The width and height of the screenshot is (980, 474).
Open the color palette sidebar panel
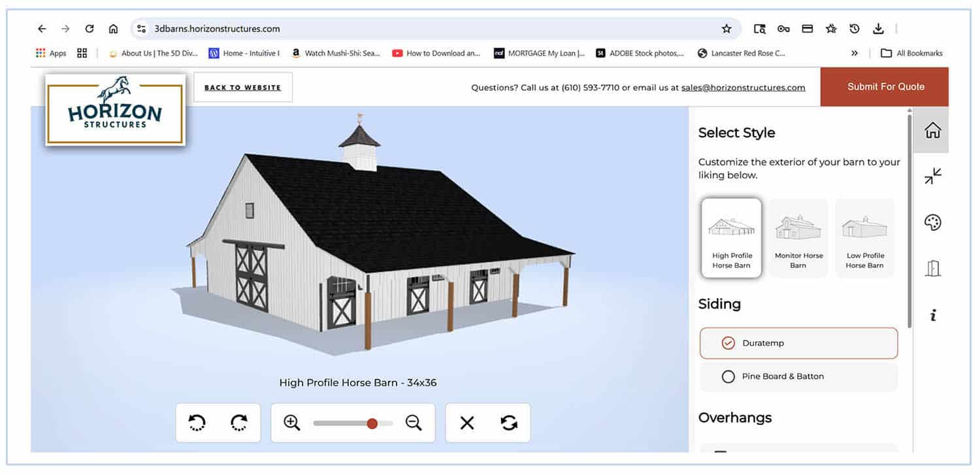click(932, 222)
